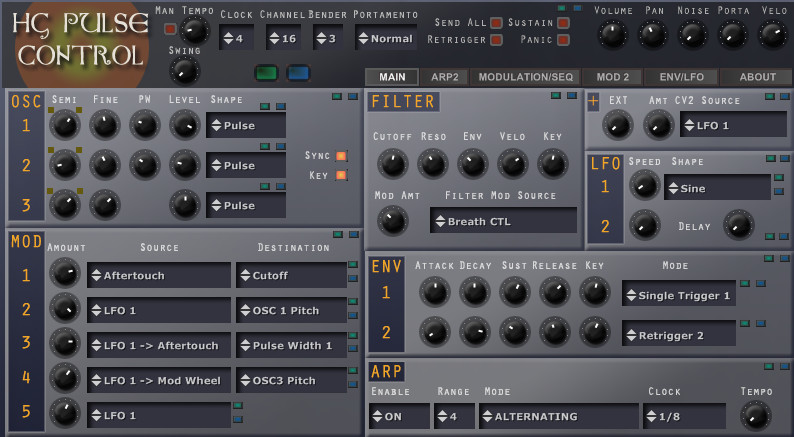Open MOD 4 LFO 1 -> Mod Wheel source
This screenshot has width=794, height=437.
[x=159, y=380]
